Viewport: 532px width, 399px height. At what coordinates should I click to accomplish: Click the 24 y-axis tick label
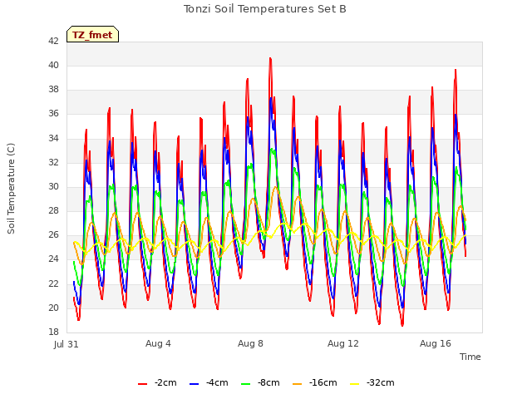[x=53, y=259]
